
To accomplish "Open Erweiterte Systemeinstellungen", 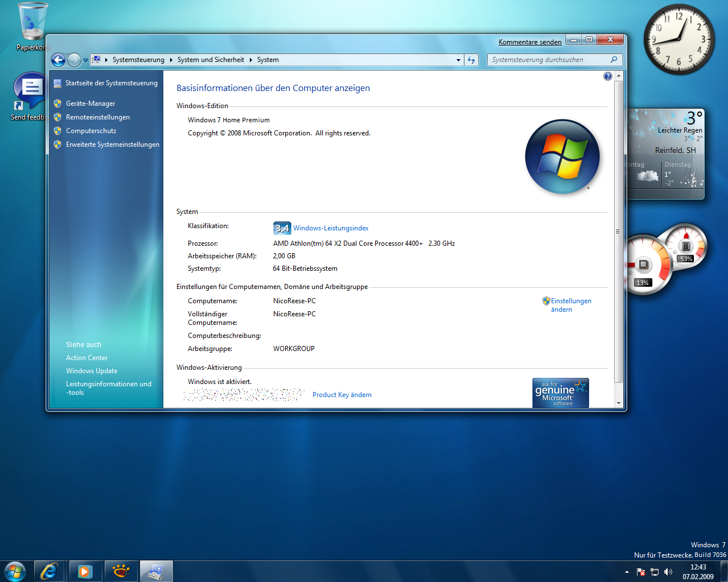I will pos(113,145).
